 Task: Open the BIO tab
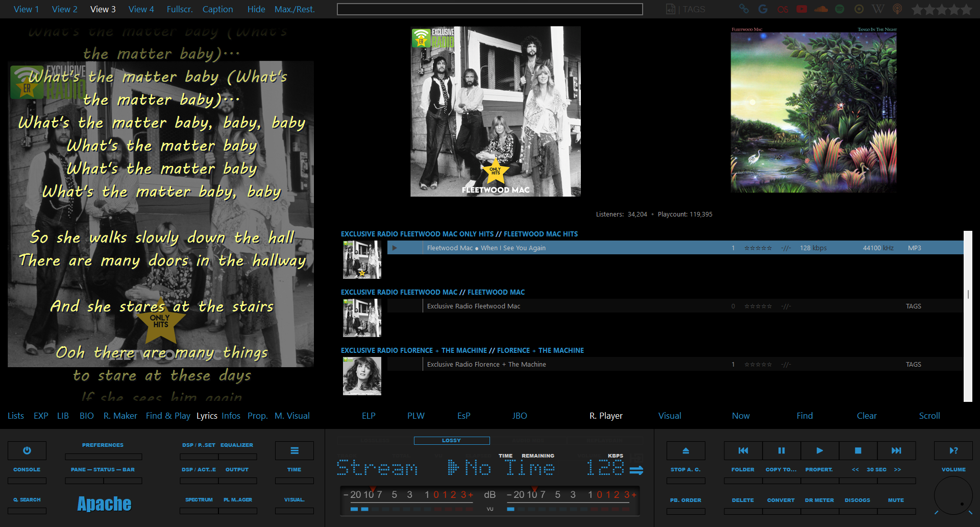[x=87, y=416]
